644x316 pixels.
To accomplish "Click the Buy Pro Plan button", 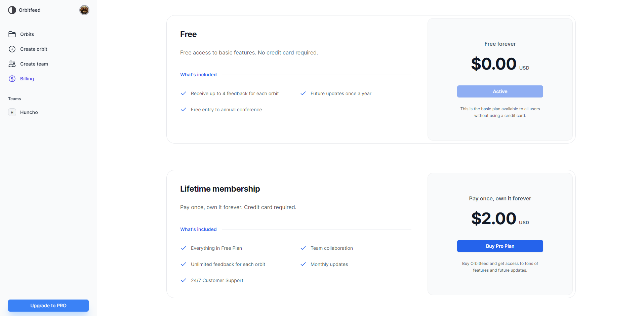I will point(500,246).
